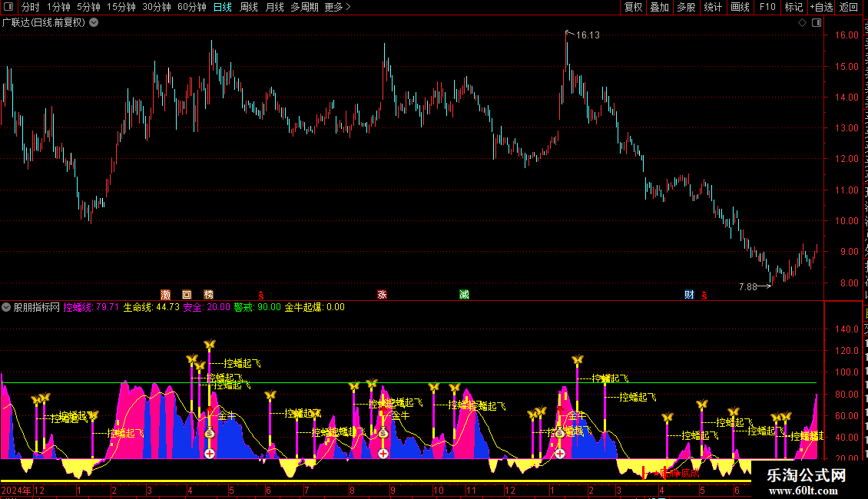The image size is (868, 499).
Task: Click the green 减 event marker
Action: click(x=464, y=294)
